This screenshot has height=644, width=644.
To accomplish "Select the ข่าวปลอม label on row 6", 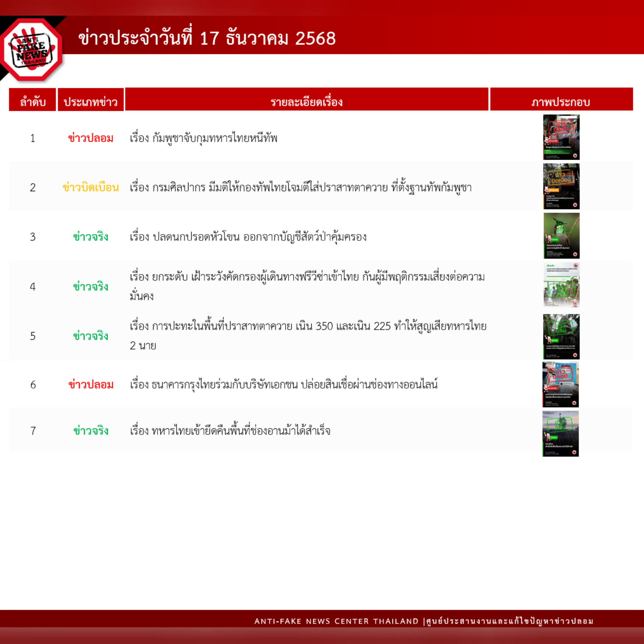I will click(x=91, y=385).
